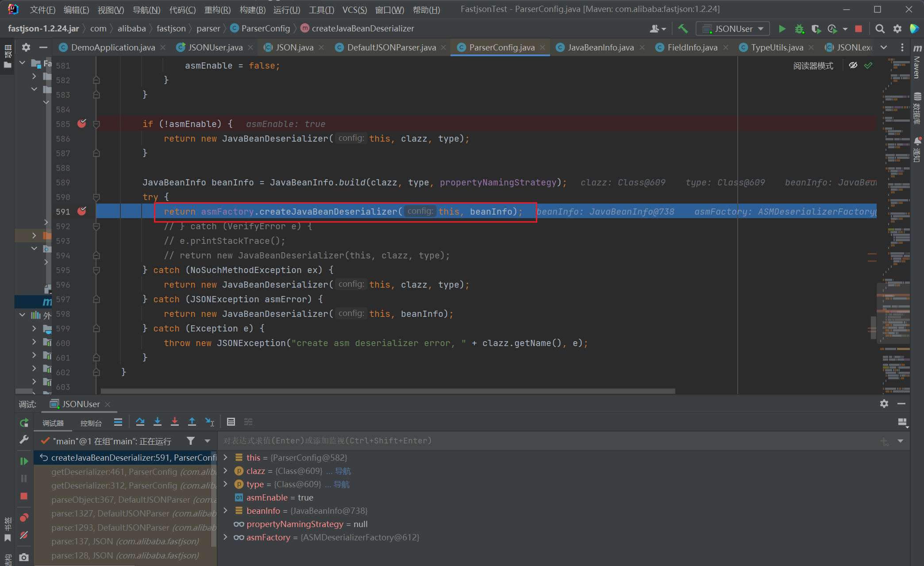Switch to the JavaBeanInfo.java editor tab
The image size is (924, 566).
tap(601, 47)
